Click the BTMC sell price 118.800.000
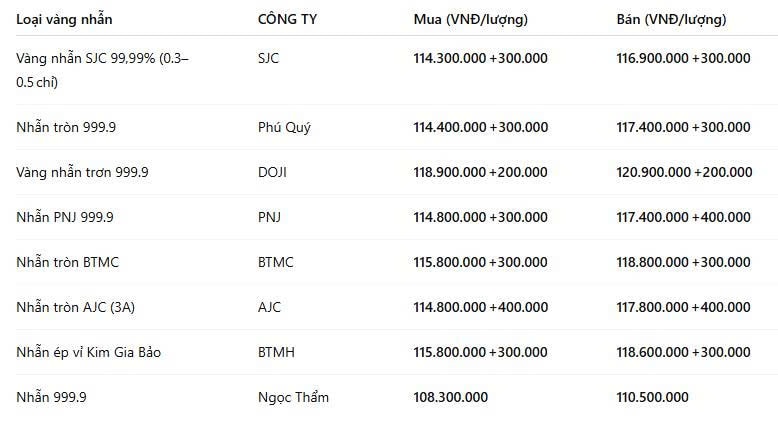Viewport: 778px width, 425px height. coord(652,262)
